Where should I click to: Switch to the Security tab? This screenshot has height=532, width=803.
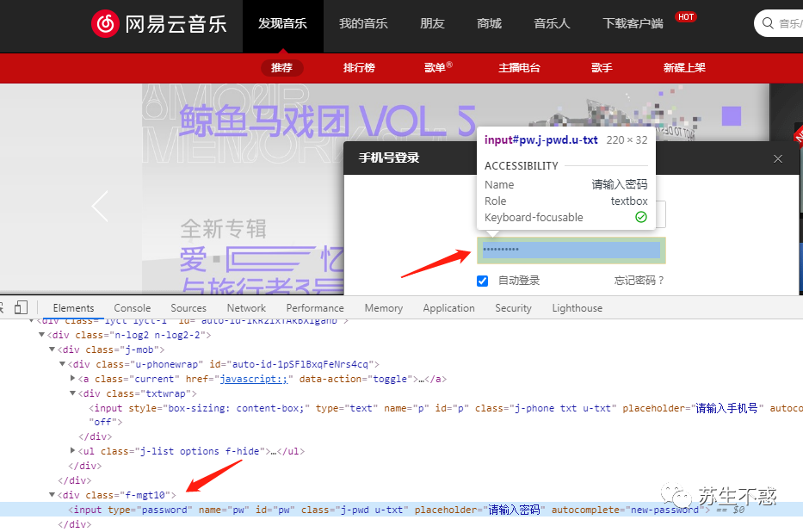coord(513,307)
